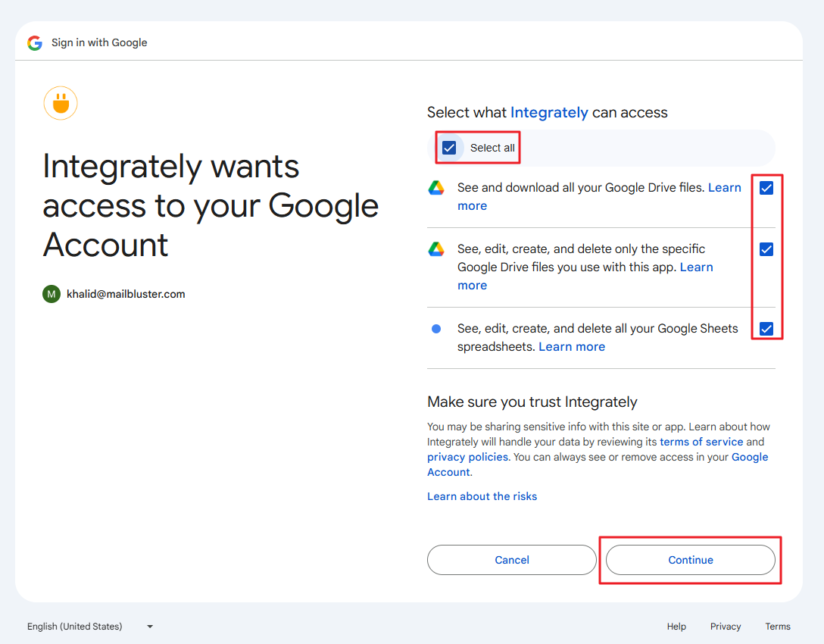Viewport: 824px width, 644px height.
Task: Click Learn about the risks
Action: tap(482, 496)
